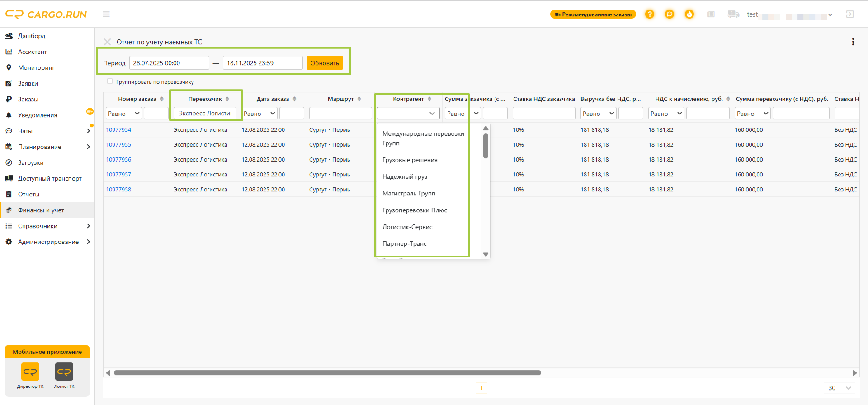
Task: Sort by Контрагент column
Action: tap(429, 99)
